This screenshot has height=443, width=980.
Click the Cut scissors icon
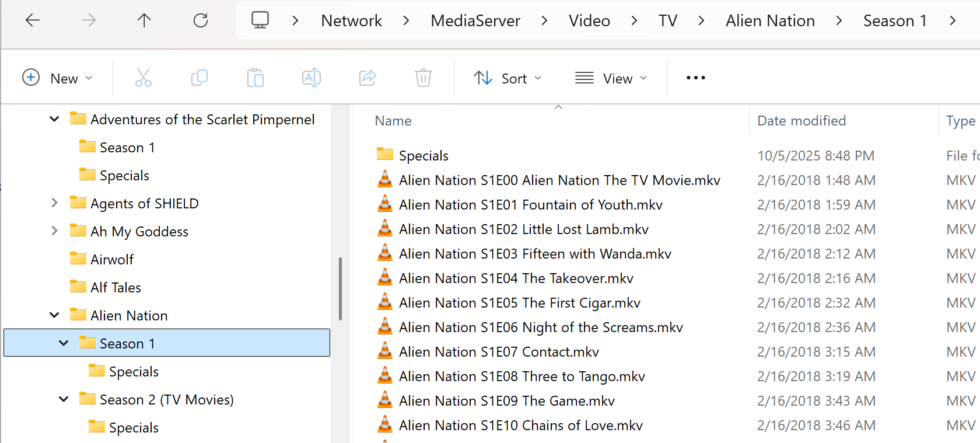(143, 78)
